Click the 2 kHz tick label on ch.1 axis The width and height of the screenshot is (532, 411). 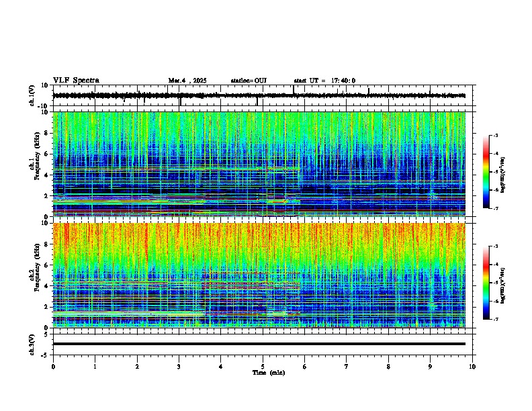(47, 196)
